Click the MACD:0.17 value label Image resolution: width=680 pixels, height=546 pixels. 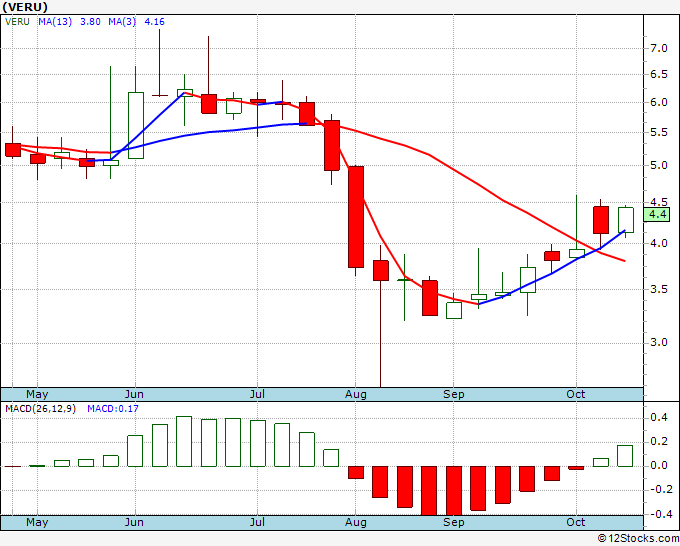pos(113,409)
